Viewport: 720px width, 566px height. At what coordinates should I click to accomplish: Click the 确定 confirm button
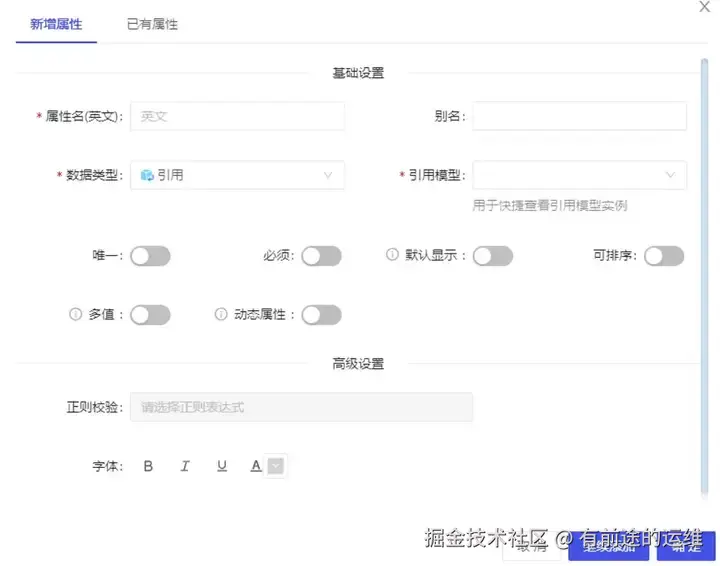click(686, 546)
